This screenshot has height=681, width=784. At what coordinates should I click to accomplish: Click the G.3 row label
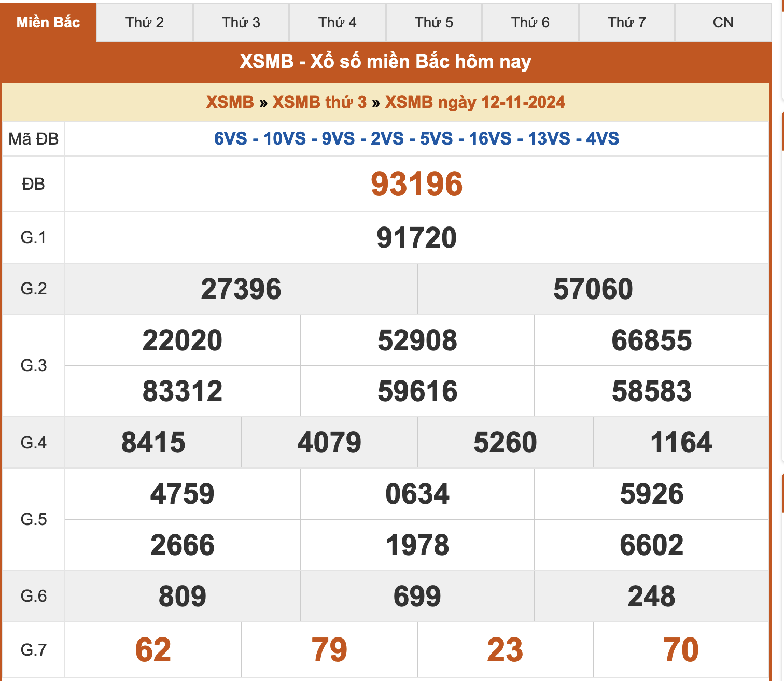[34, 365]
